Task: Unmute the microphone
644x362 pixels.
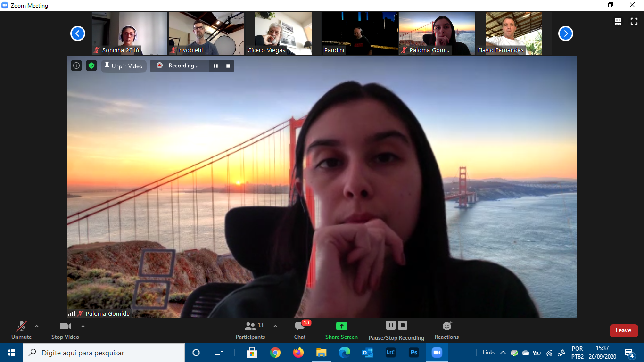Action: click(22, 330)
